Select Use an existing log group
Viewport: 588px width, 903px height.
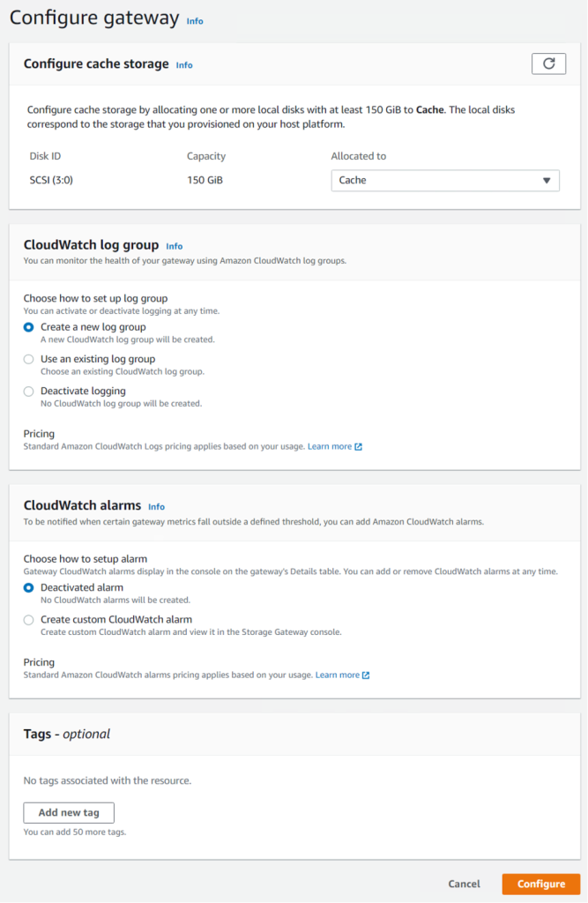click(29, 359)
